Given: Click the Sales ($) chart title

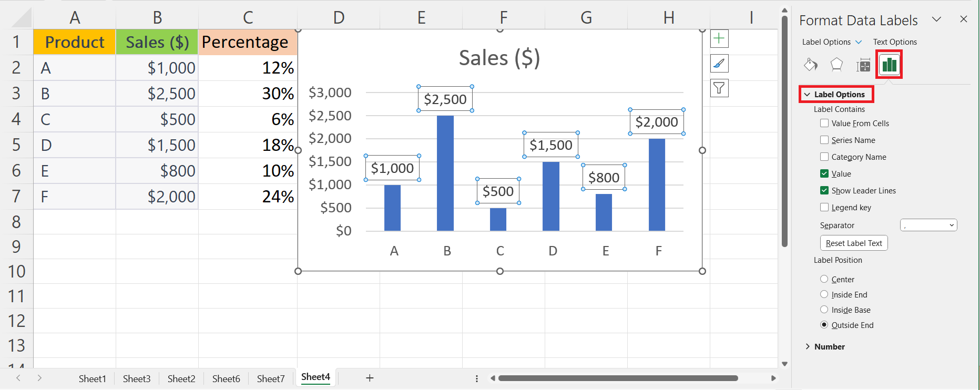Looking at the screenshot, I should click(499, 58).
